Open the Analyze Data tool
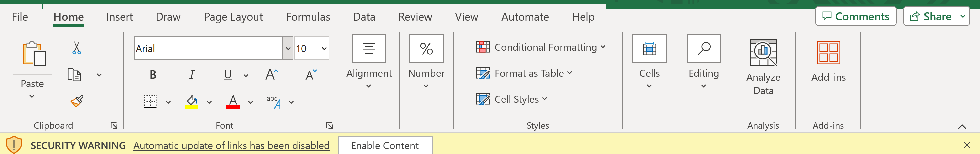980x154 pixels. 763,67
